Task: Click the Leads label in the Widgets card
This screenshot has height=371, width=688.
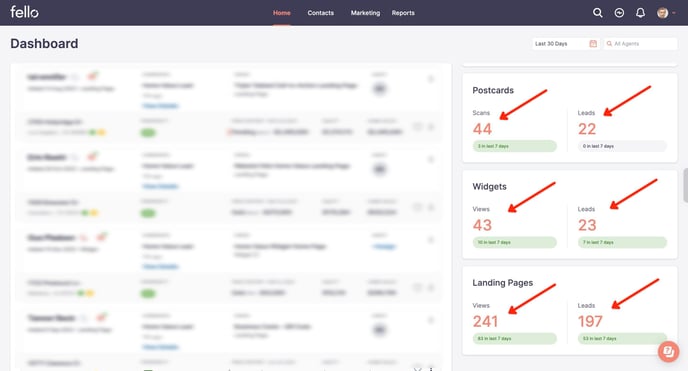Action: click(x=586, y=209)
